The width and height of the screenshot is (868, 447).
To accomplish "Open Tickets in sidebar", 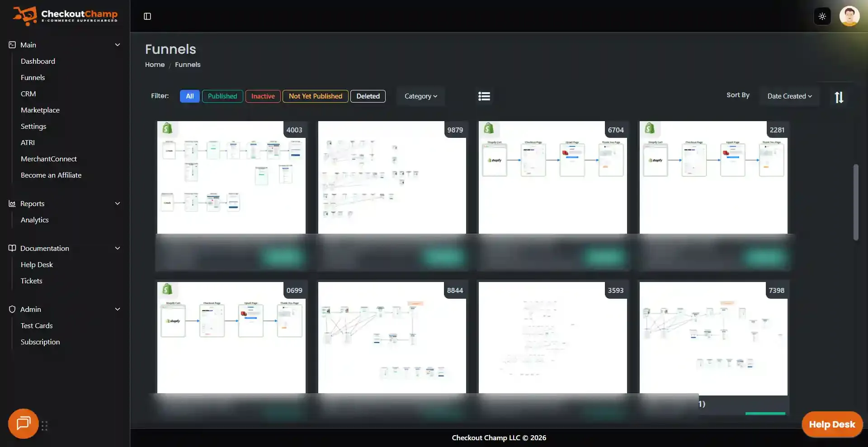I will click(32, 281).
